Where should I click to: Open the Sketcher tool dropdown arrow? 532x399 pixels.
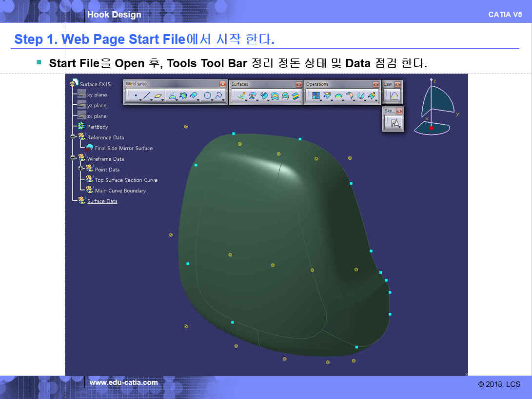399,127
